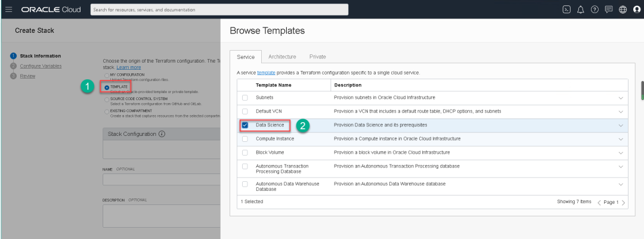644x239 pixels.
Task: Open the region globe menu
Action: coord(623,10)
